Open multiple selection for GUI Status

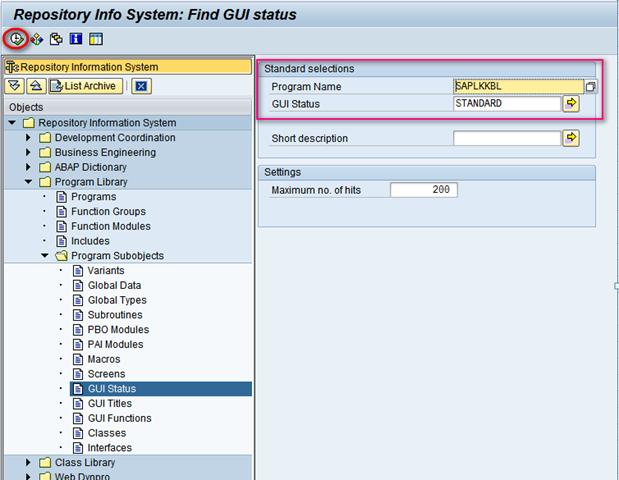point(571,103)
